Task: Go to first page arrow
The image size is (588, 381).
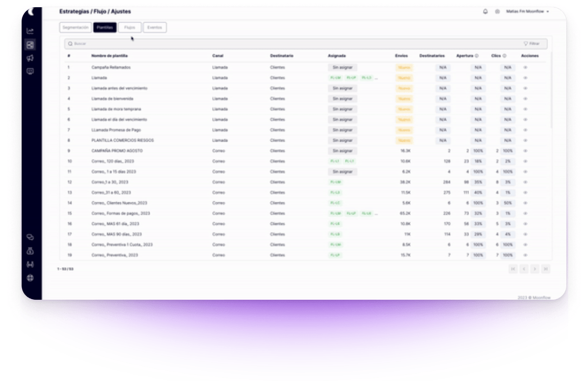Action: click(x=513, y=269)
